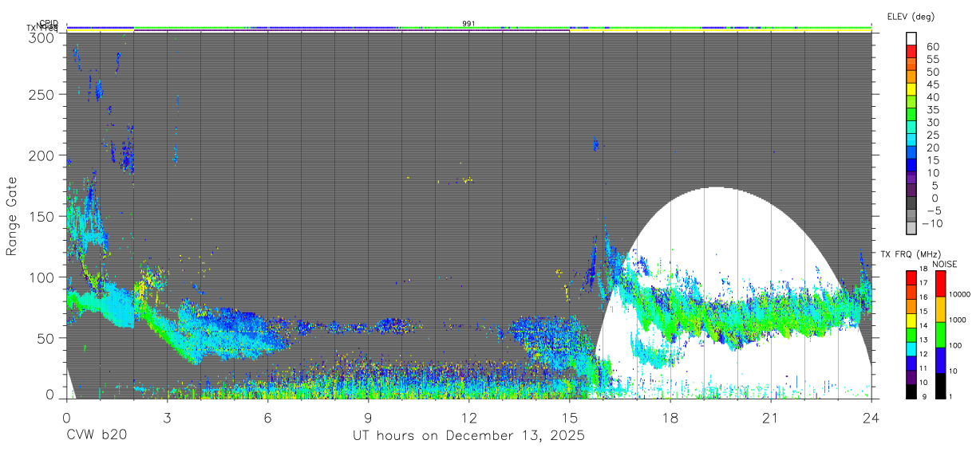Pick yellow ELEV swatch between 40 and 45

911,89
